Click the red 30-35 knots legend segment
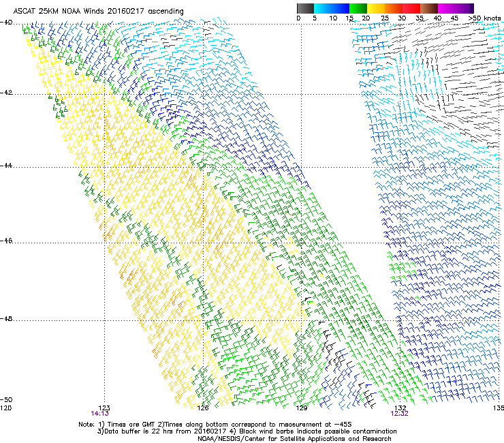Screen dimensions: 504x443 (x=411, y=8)
